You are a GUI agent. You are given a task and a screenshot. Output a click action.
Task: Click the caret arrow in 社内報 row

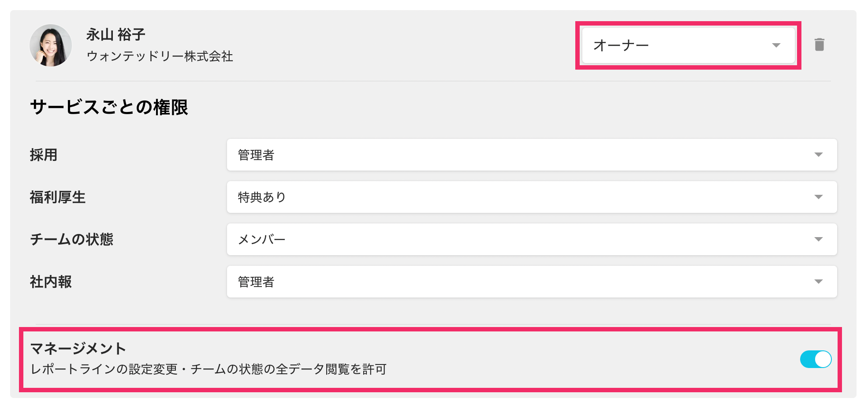pyautogui.click(x=818, y=282)
